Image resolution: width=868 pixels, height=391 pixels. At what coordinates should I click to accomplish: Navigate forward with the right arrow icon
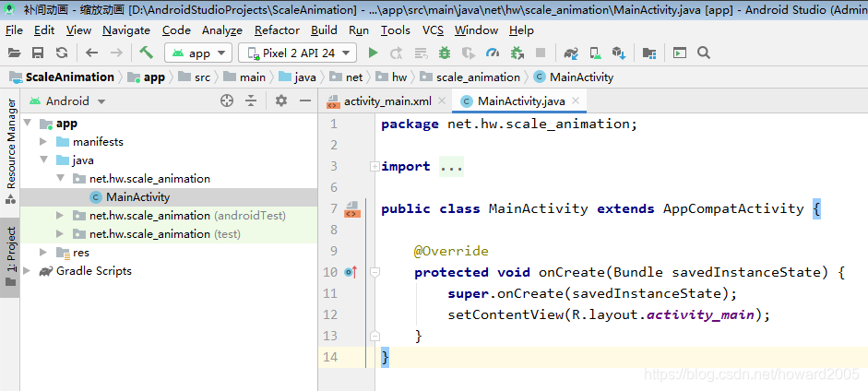click(x=116, y=53)
